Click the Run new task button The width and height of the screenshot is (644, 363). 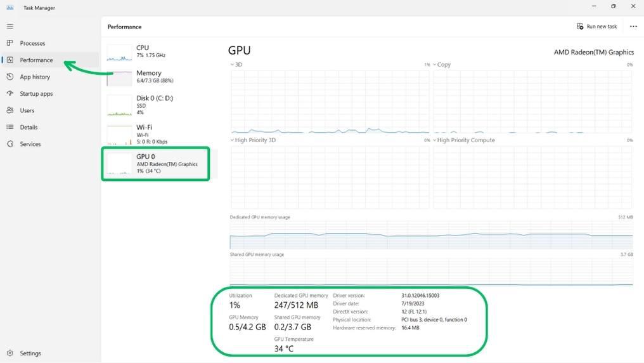[596, 27]
